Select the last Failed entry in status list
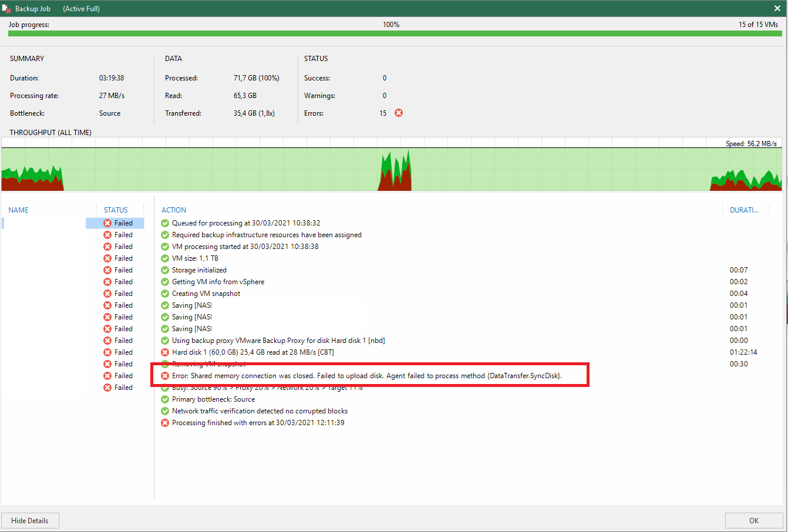Screen dimensions: 788x532 pyautogui.click(x=118, y=388)
